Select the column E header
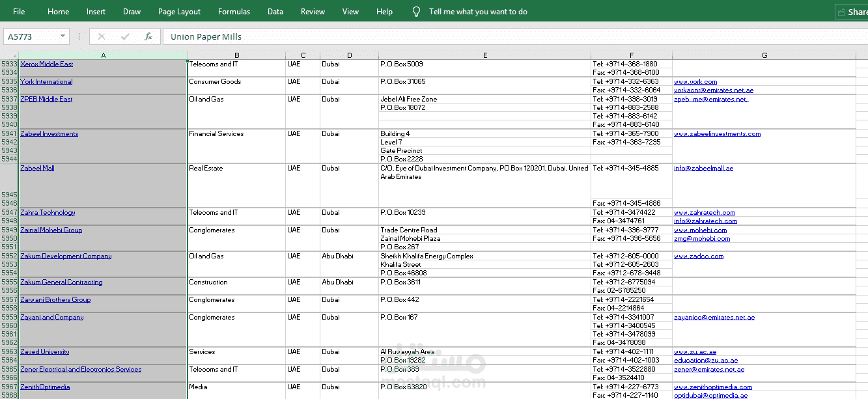Viewport: 868px width, 399px height. click(x=485, y=55)
